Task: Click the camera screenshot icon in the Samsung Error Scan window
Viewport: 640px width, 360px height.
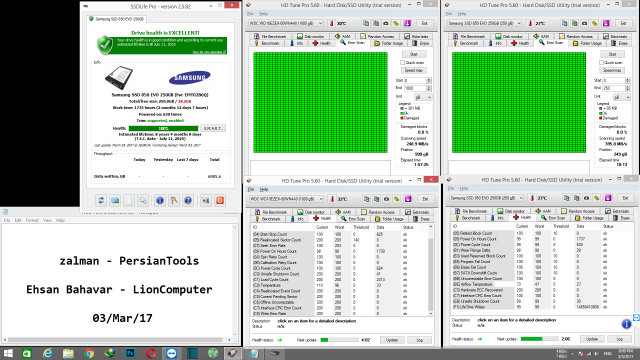Action: 584,23
